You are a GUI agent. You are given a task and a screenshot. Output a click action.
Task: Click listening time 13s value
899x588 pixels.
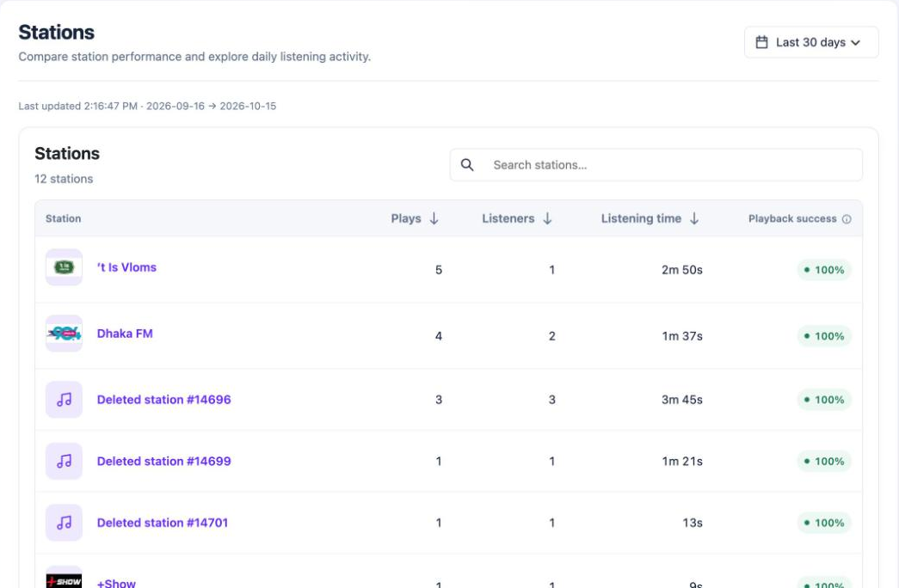coord(693,523)
